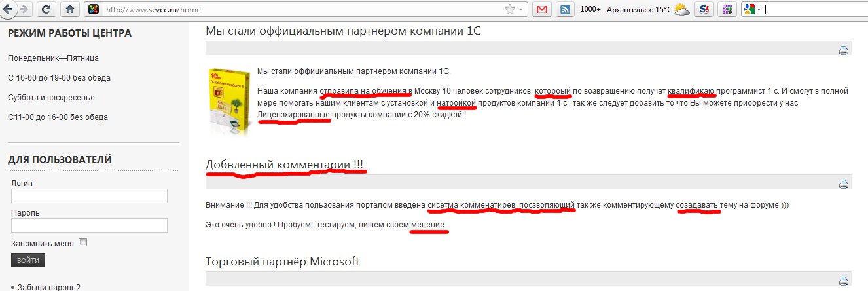
Task: Go forward with the browser forward arrow
Action: point(24,9)
